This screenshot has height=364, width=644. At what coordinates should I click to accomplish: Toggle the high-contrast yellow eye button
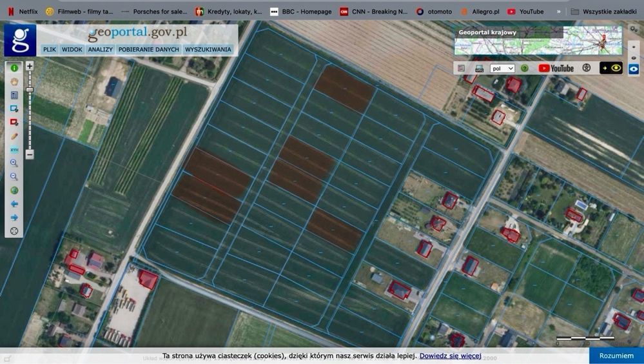tap(611, 68)
